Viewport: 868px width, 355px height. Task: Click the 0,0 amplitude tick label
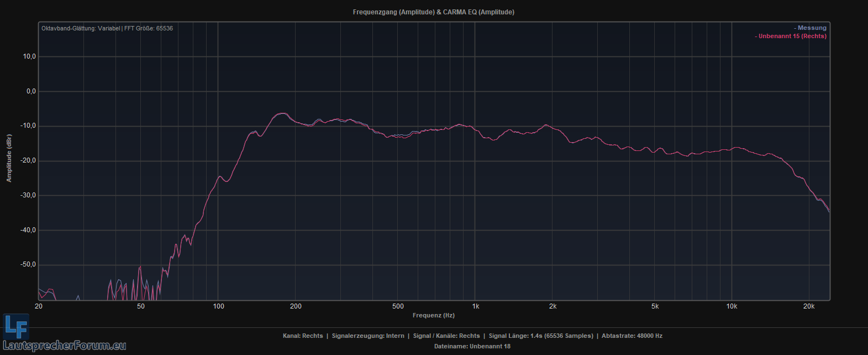[x=29, y=91]
